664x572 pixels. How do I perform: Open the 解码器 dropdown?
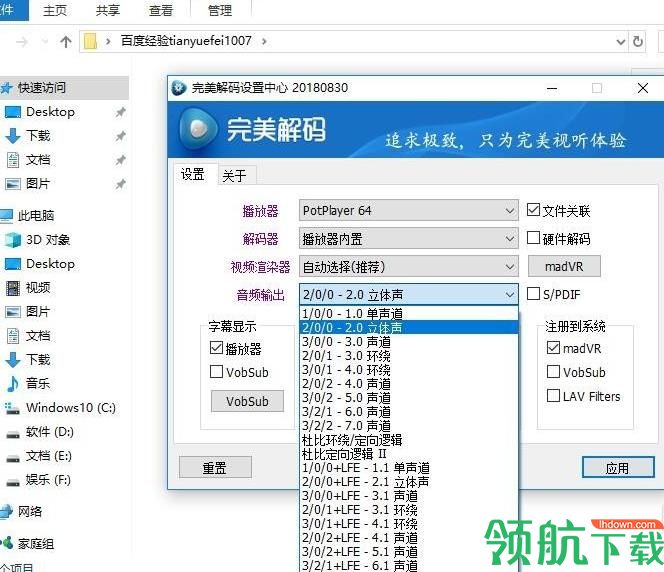click(x=409, y=239)
